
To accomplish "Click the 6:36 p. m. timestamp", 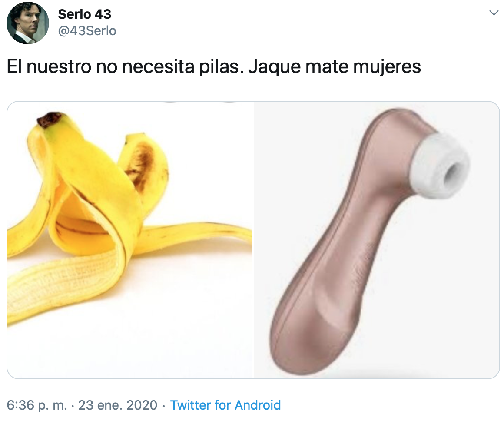I will click(x=37, y=405).
